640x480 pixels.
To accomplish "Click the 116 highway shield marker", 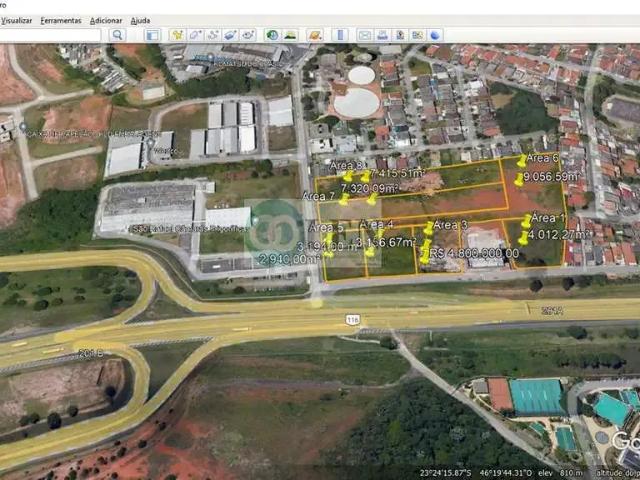I will point(352,320).
